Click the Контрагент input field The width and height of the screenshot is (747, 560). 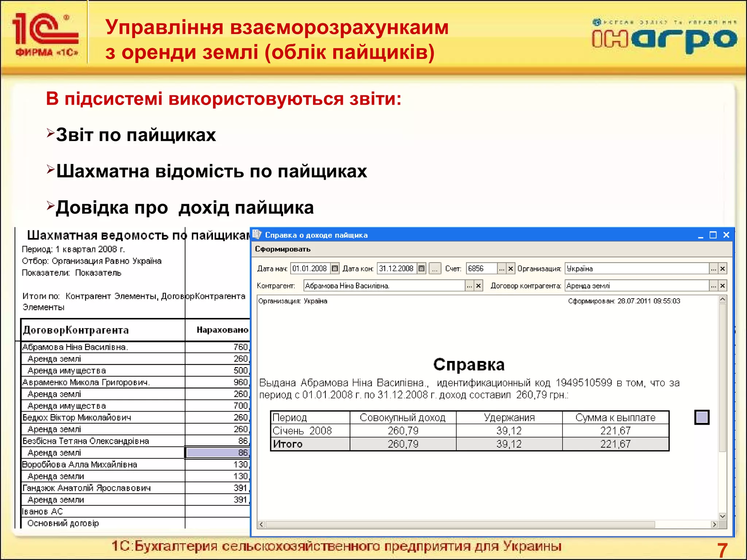click(384, 286)
